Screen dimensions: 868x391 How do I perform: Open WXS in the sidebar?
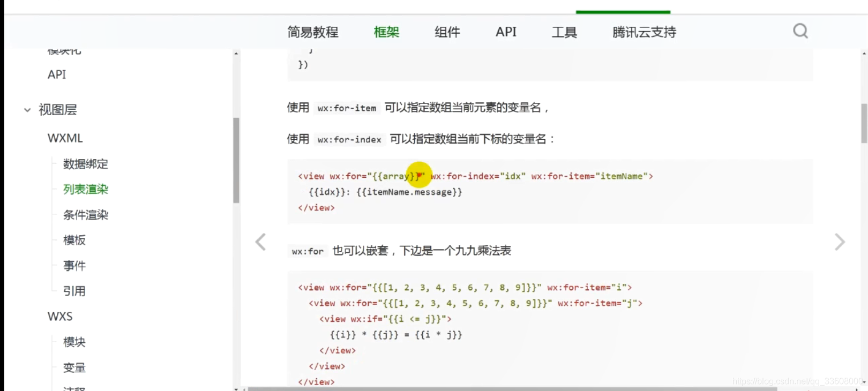tap(60, 317)
